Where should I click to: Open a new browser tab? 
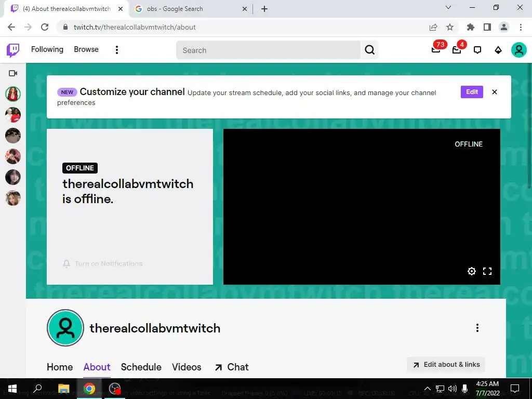(264, 9)
